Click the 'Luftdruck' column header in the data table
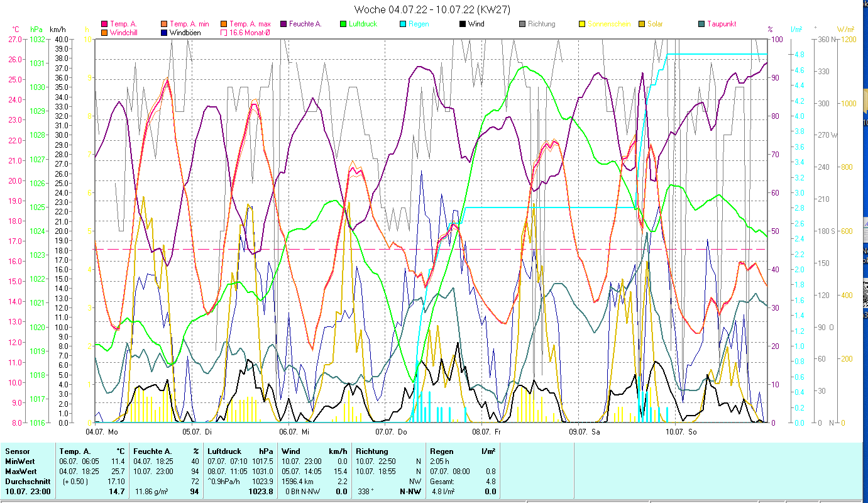 225,451
